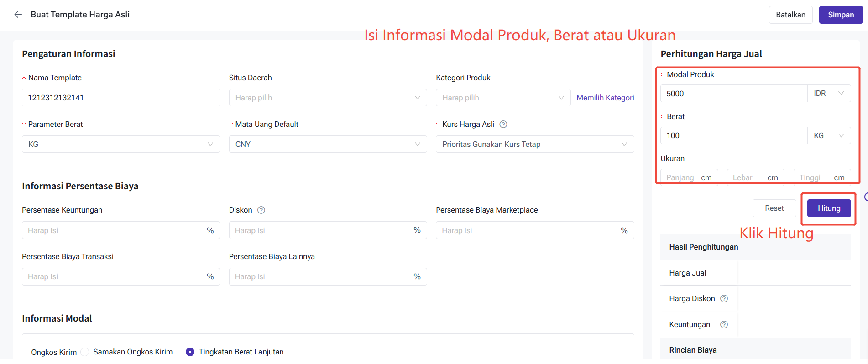This screenshot has width=868, height=364.
Task: Open the IDR currency selector for Modal Produk
Action: [829, 94]
